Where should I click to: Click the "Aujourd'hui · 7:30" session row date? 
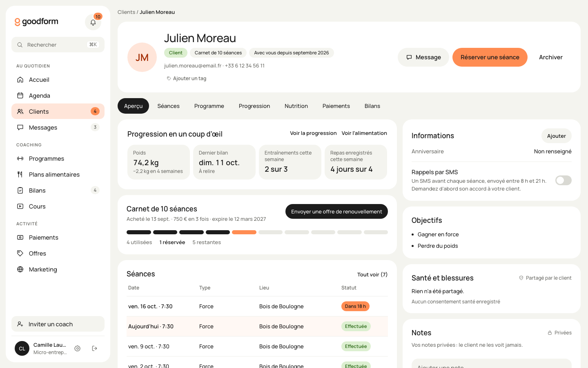coord(151,326)
